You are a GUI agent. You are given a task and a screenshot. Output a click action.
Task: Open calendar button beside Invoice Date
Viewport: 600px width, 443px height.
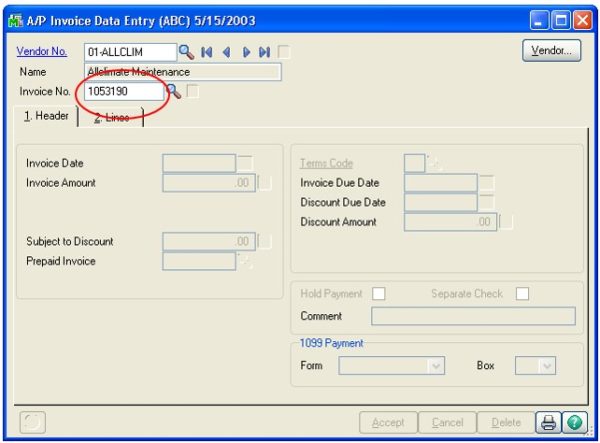(245, 163)
